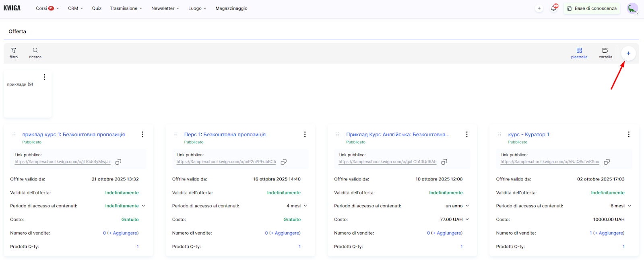Screen dimensions: 644x262
Task: Open the приклади (9) folder
Action: coord(20,84)
